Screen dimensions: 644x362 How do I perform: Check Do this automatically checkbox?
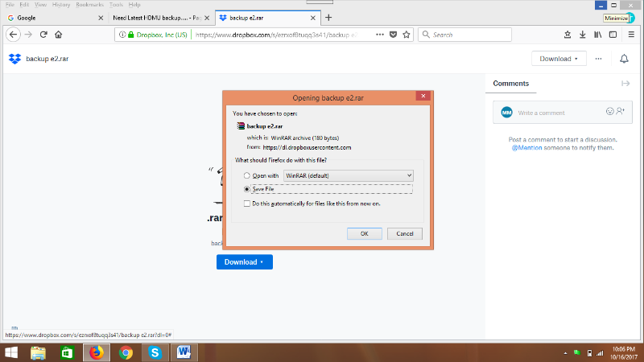(246, 204)
